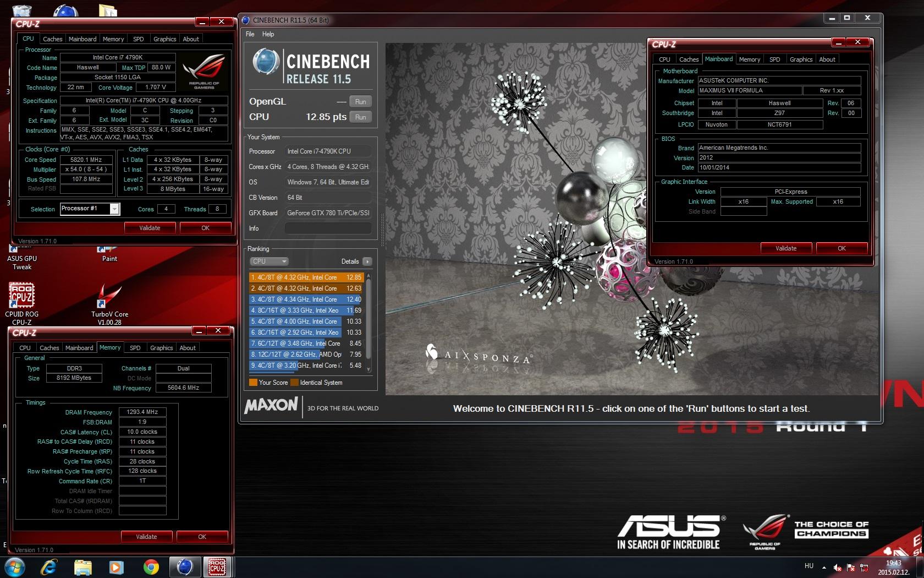Open Graphics tab in bottom-left CPU-Z

[162, 348]
